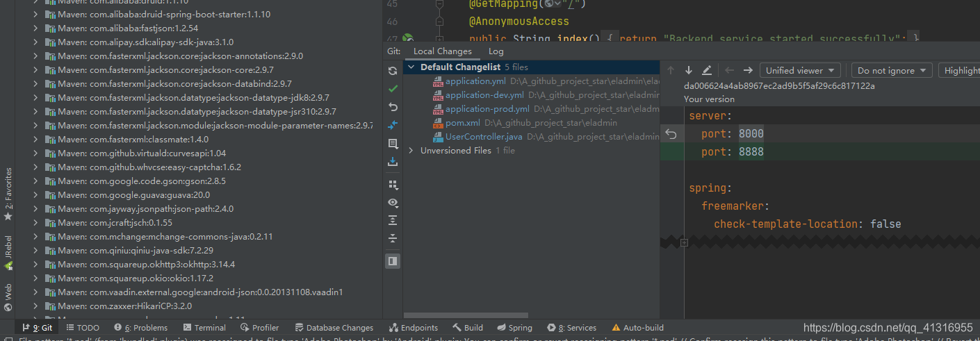Select UserController.java in the changelist
Image resolution: width=980 pixels, height=341 pixels.
pos(484,137)
